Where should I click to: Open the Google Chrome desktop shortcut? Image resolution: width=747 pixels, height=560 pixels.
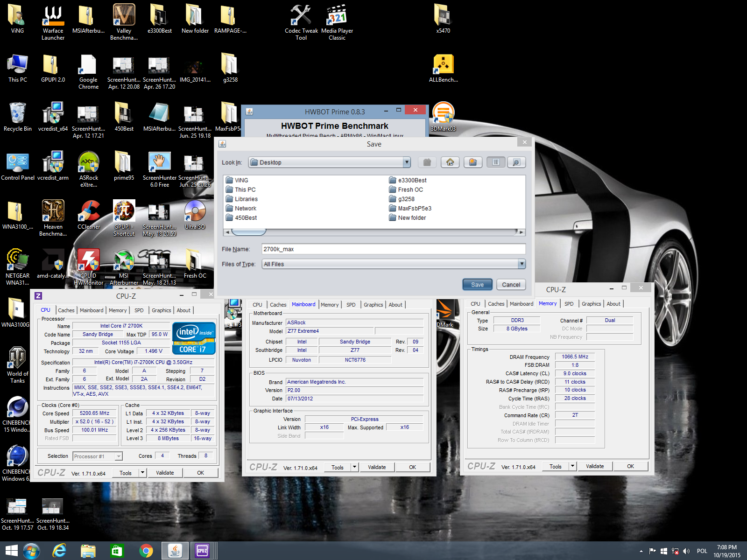point(88,71)
